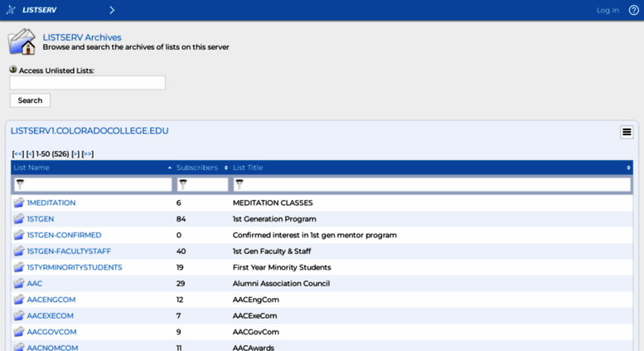Click the text '1st Generation Program'

[274, 219]
